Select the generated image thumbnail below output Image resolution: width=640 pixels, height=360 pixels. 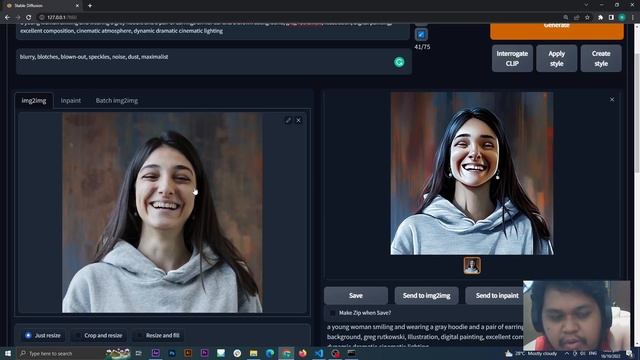[472, 265]
